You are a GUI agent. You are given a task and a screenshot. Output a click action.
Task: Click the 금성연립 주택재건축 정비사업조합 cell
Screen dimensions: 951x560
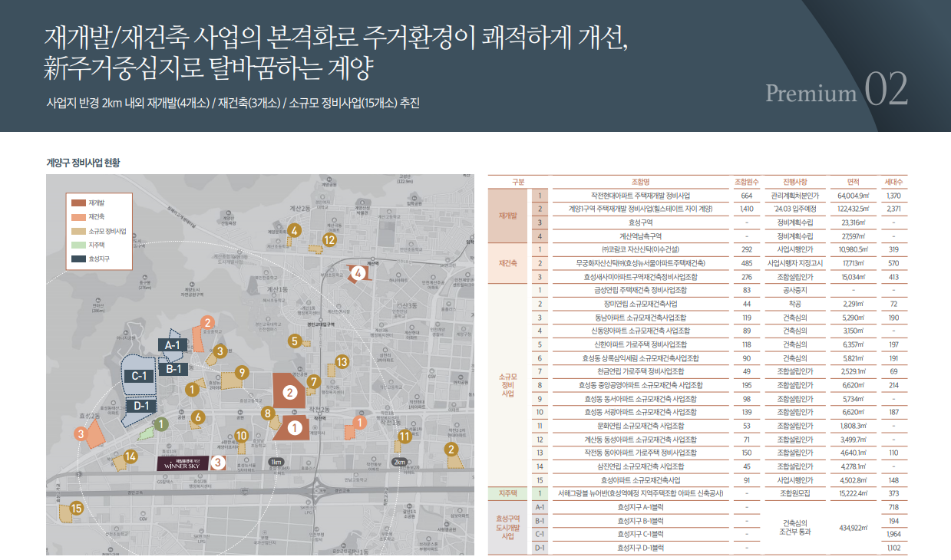640,290
